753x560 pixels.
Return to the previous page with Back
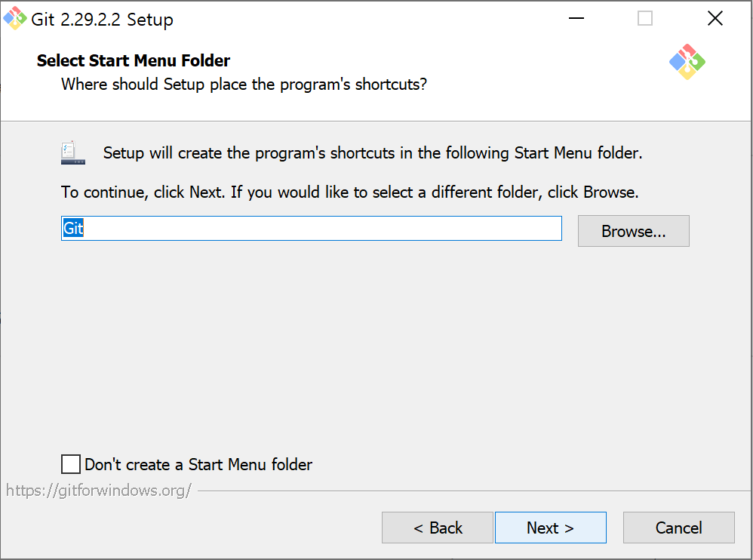[x=438, y=528]
